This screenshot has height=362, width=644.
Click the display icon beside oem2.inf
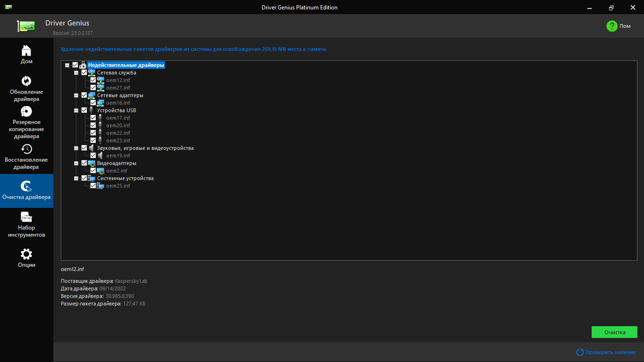coord(100,171)
